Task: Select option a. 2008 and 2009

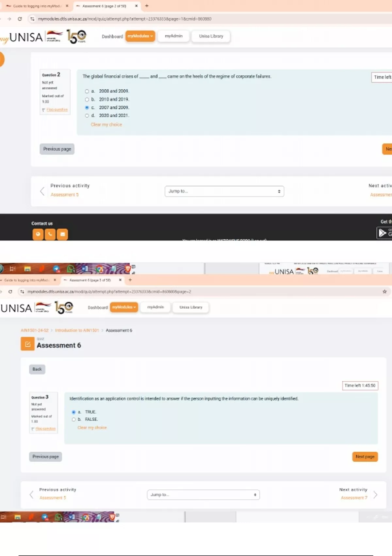Action: tap(87, 91)
